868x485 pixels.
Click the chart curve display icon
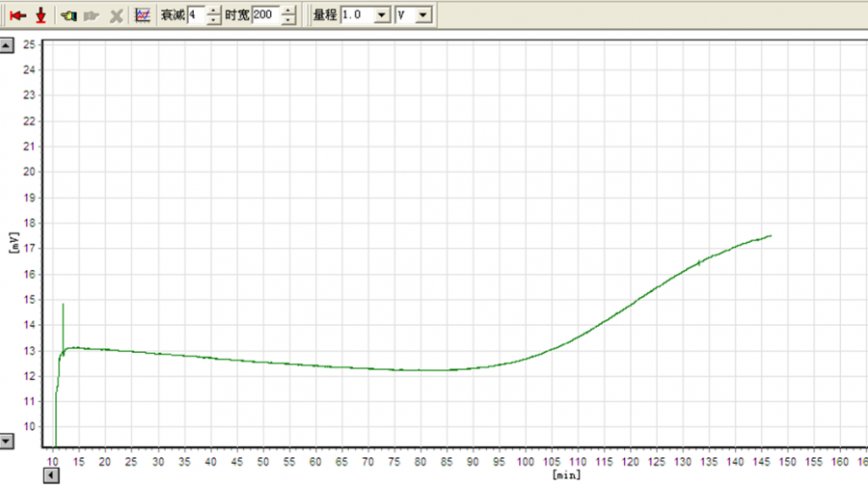pyautogui.click(x=143, y=15)
